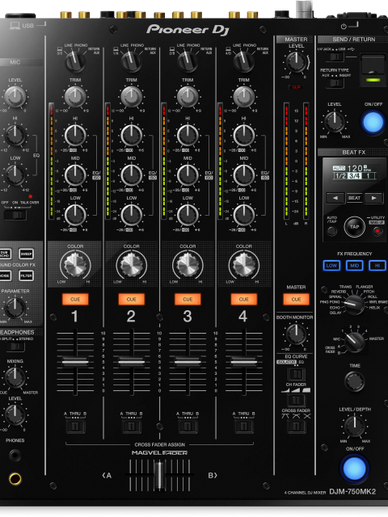This screenshot has height=517, width=388.
Task: Select the SWEEP Sound Color FX button
Action: tap(26, 254)
